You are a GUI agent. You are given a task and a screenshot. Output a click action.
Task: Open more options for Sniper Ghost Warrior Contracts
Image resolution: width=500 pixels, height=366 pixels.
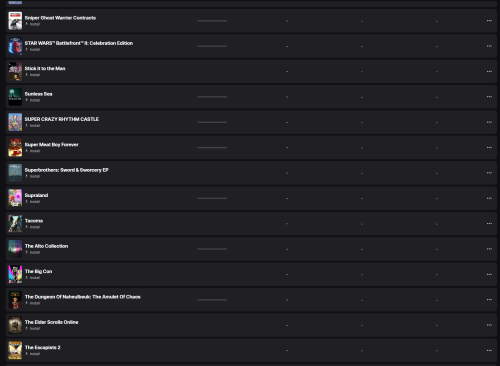[x=489, y=21]
